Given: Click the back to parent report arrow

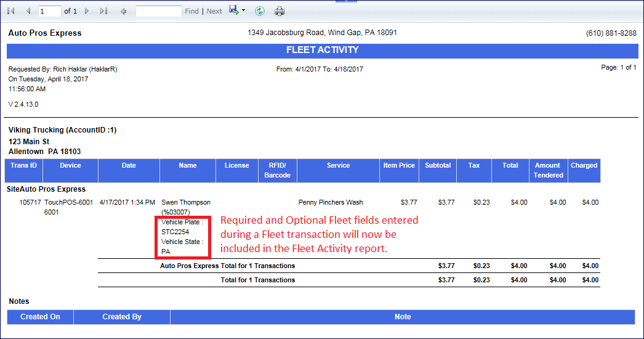Looking at the screenshot, I should [x=124, y=11].
